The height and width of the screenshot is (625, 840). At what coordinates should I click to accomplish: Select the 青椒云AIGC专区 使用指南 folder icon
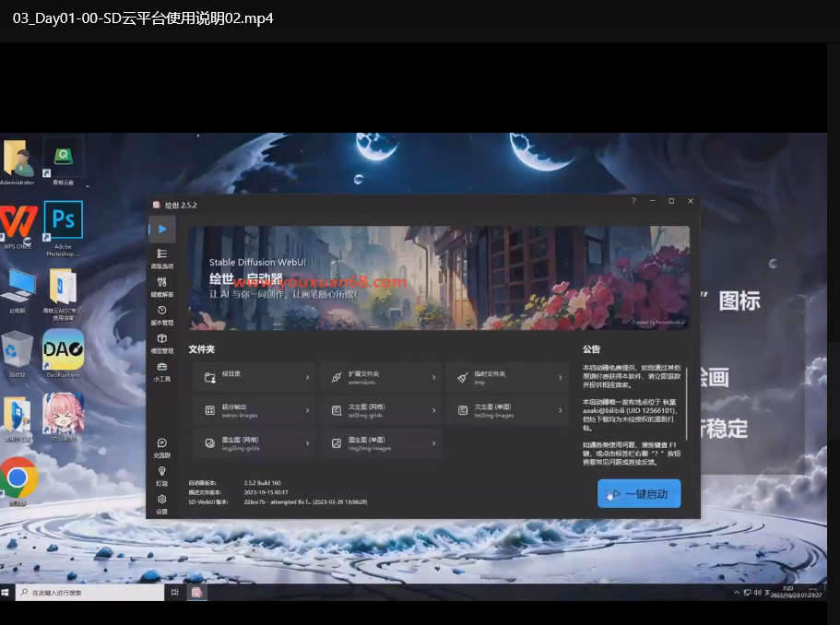[x=64, y=294]
